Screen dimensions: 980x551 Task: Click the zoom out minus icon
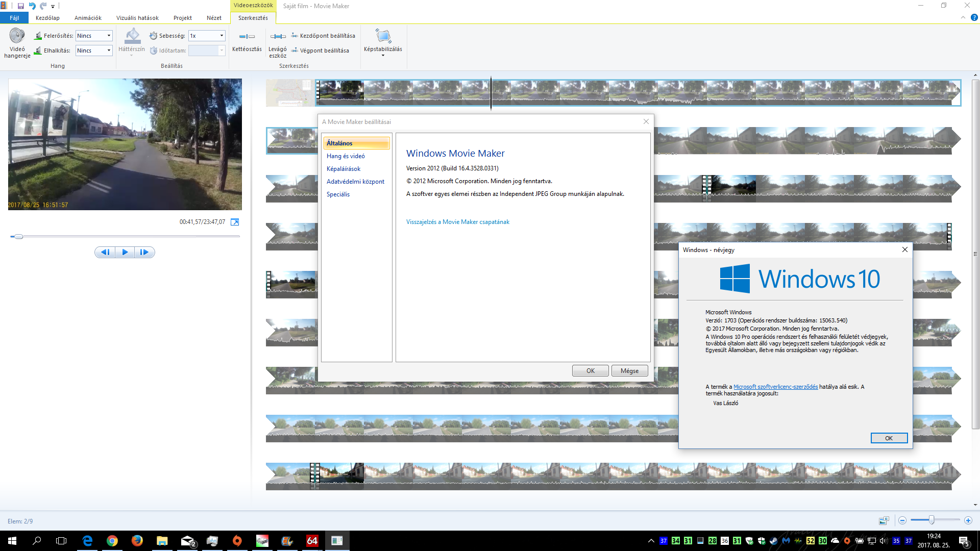coord(902,520)
